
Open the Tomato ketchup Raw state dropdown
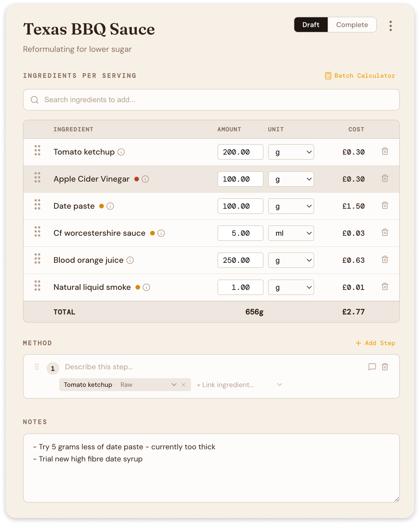(174, 385)
